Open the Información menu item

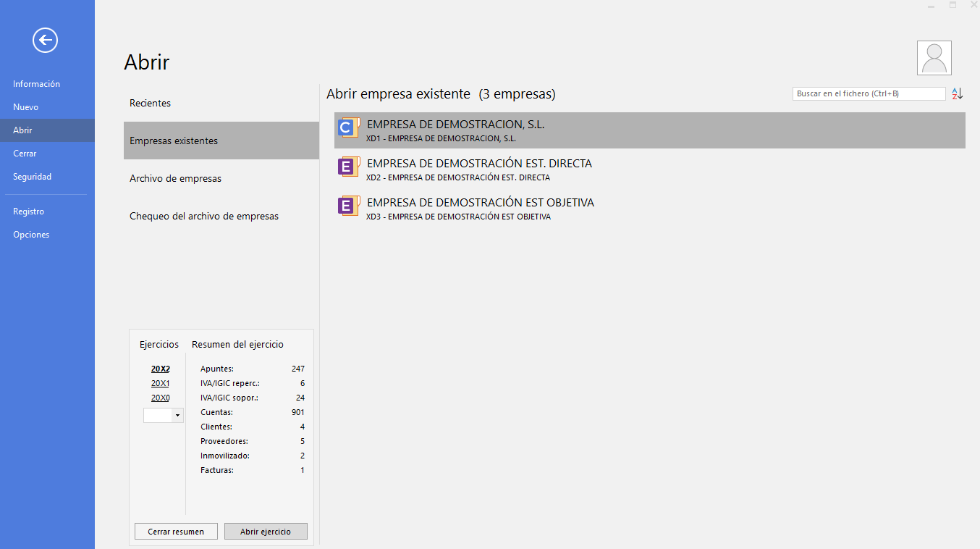47,84
